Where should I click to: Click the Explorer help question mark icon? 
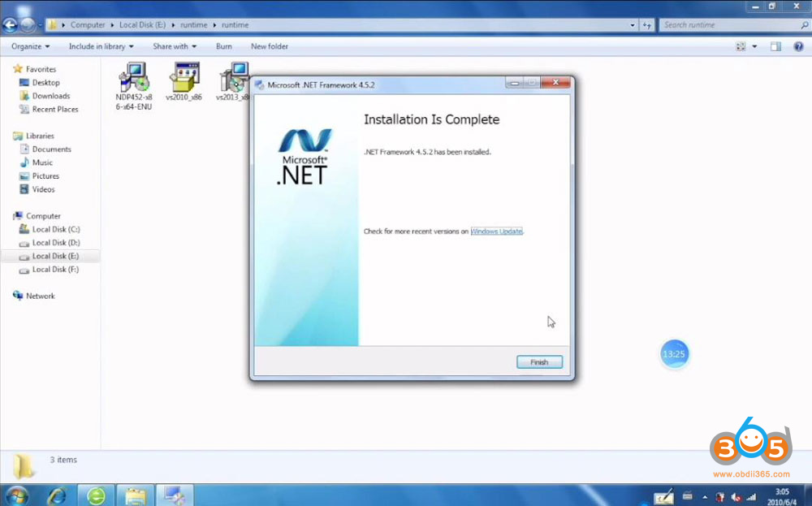click(798, 46)
